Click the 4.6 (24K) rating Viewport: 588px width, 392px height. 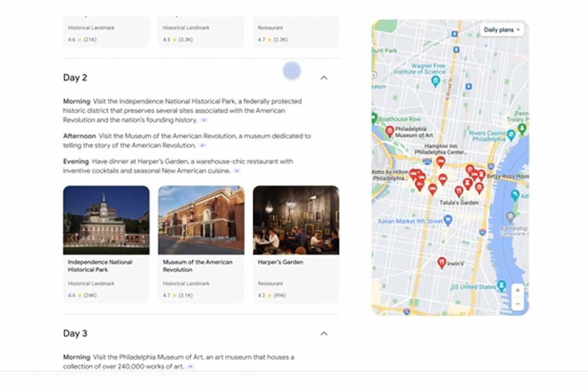coord(82,295)
